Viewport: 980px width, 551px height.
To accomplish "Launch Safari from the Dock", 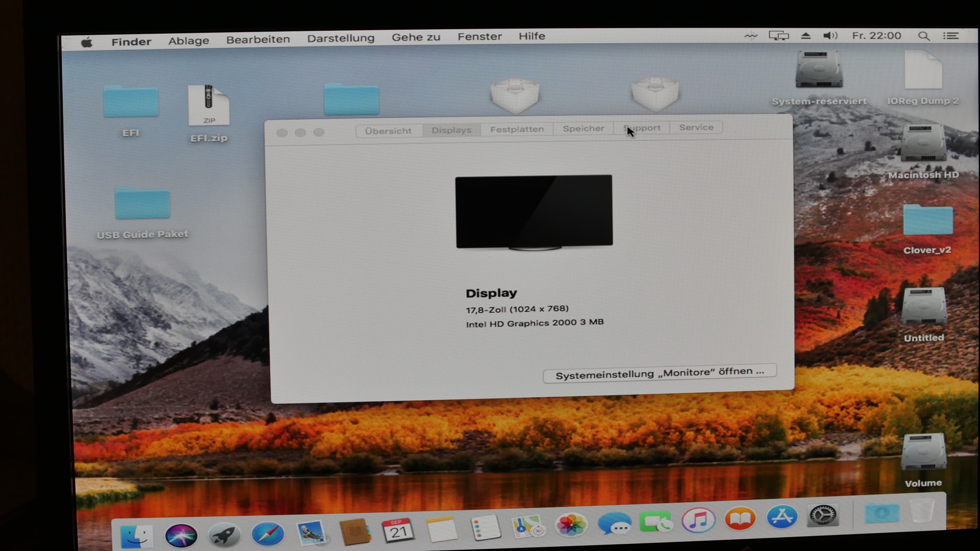I will tap(267, 534).
